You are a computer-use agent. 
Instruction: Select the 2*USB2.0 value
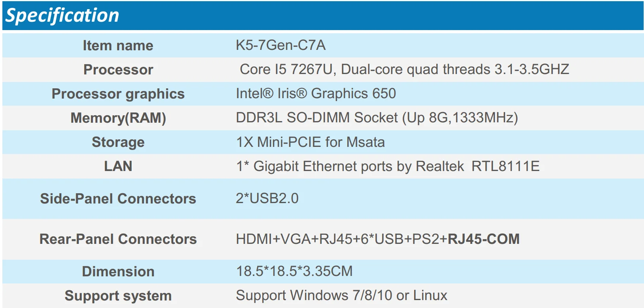point(267,198)
